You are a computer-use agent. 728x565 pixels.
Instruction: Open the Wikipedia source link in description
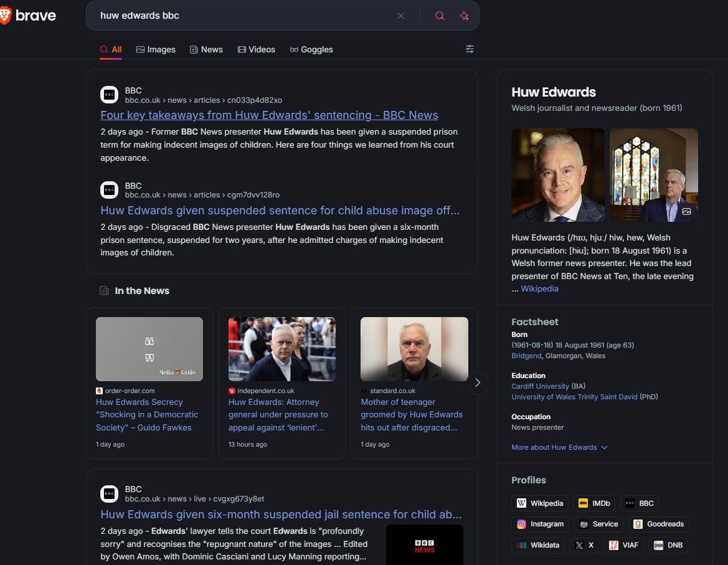coord(539,288)
